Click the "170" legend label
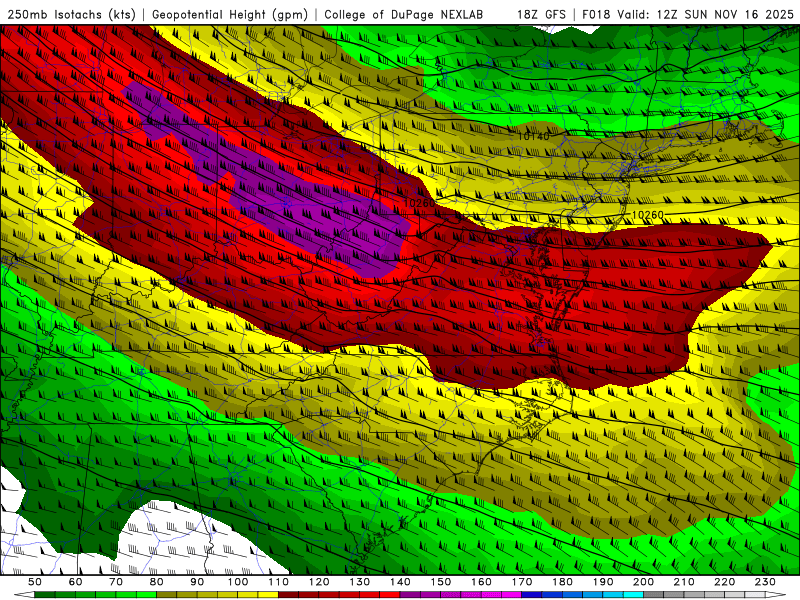 (522, 582)
